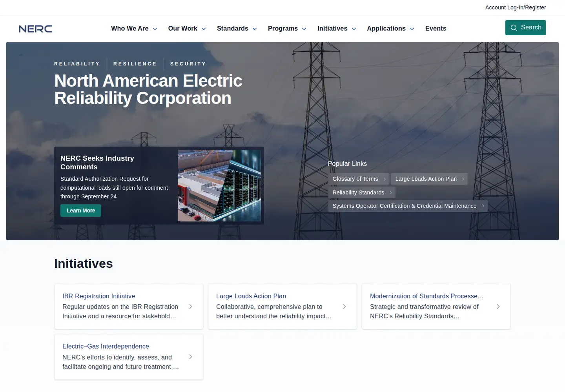The image size is (565, 392).
Task: Open IBR Registration Initiative title link
Action: pos(98,296)
